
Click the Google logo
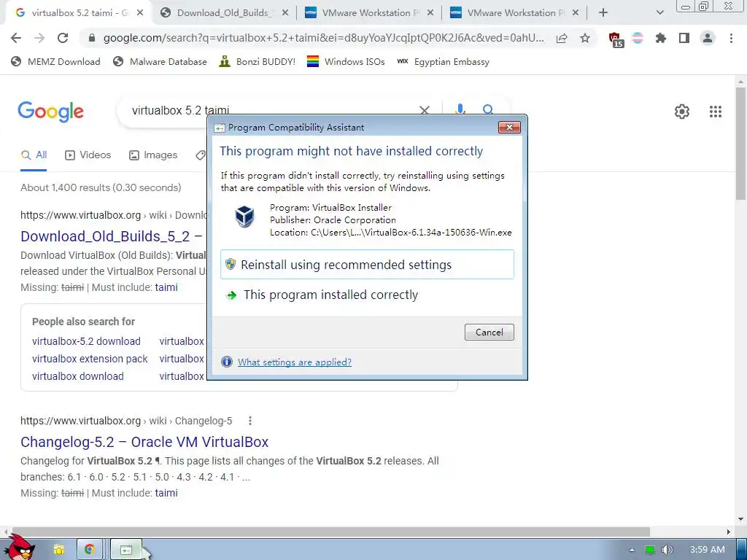51,112
